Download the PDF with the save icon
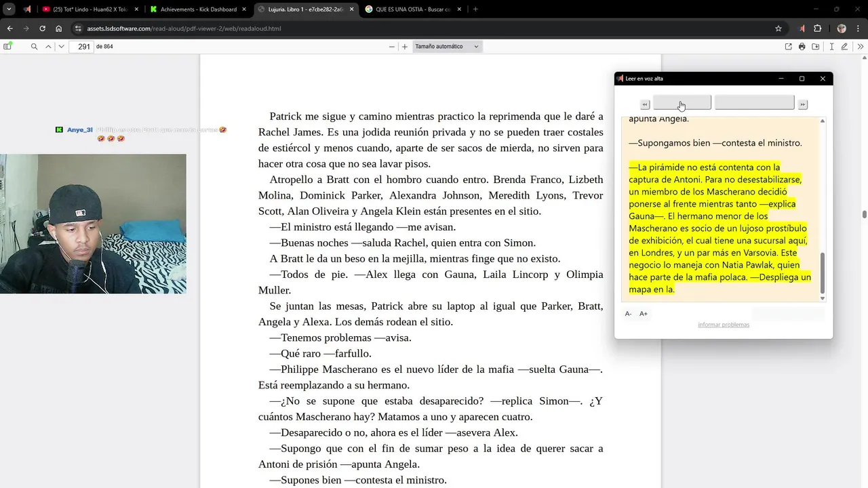The height and width of the screenshot is (488, 868). coord(816,47)
